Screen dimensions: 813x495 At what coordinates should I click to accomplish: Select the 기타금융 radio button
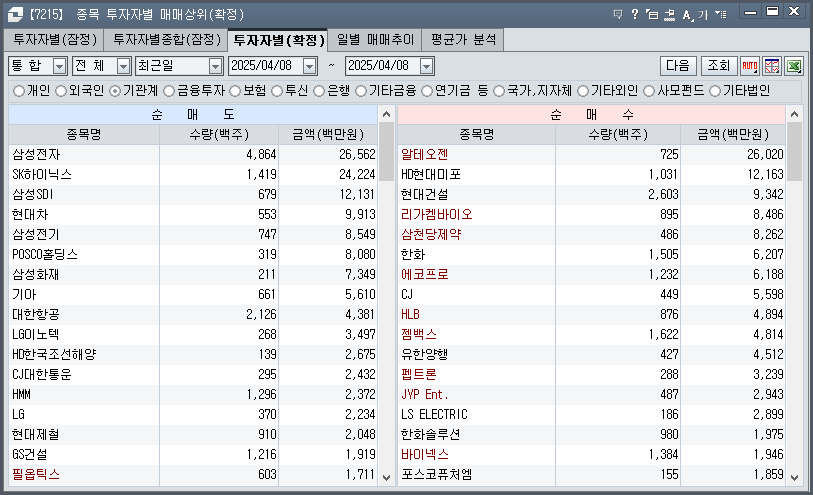click(361, 91)
